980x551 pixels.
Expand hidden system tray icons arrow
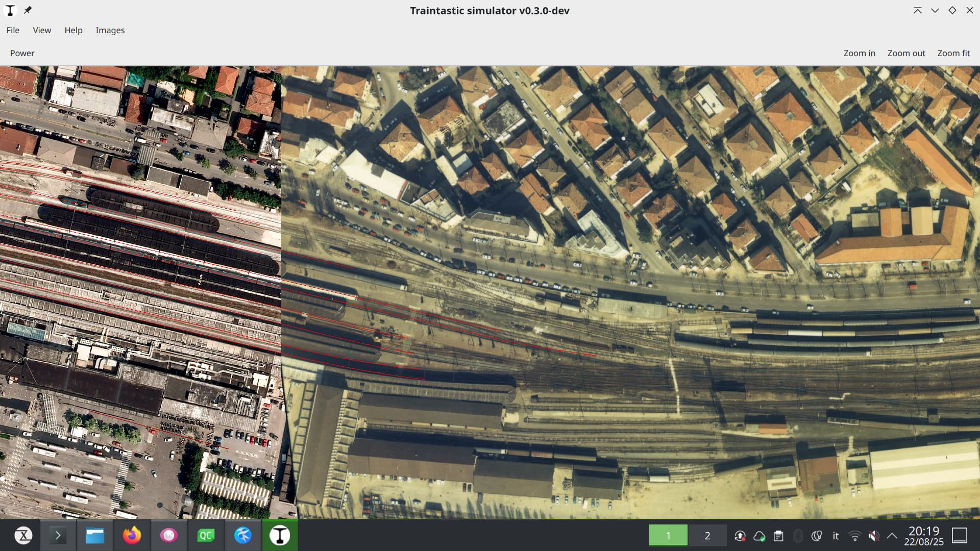pos(892,536)
